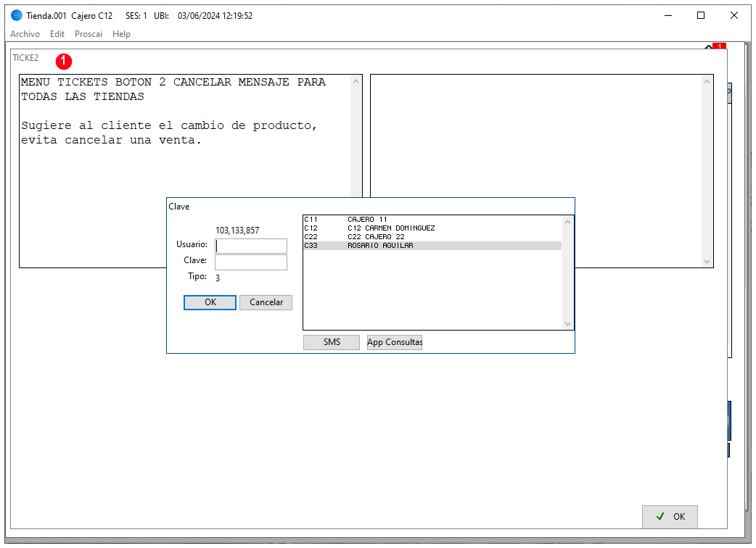The width and height of the screenshot is (756, 548).
Task: Maximize the Tienda.001 window
Action: click(701, 15)
